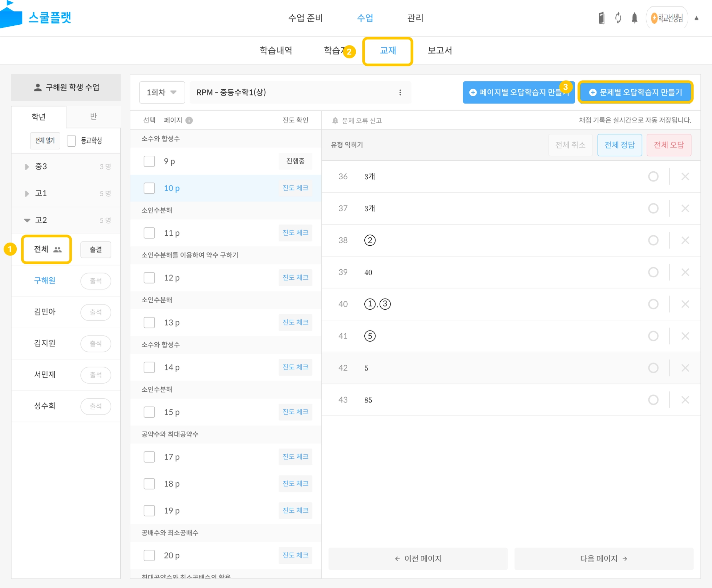Go to 다음 페이지
712x588 pixels.
pos(604,558)
